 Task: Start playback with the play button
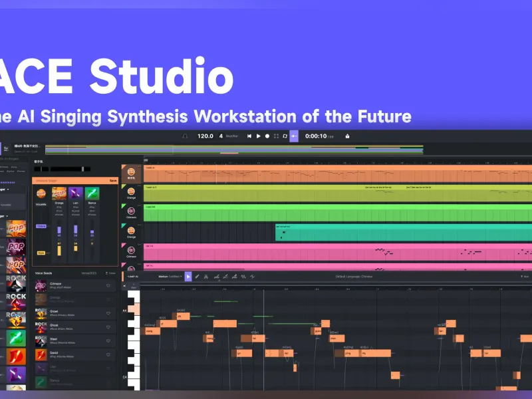259,136
